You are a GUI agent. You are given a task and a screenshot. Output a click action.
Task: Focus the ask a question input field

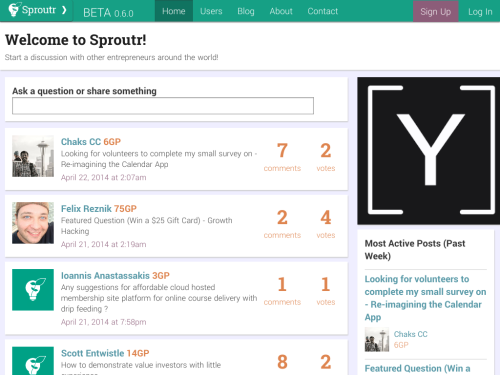tap(163, 106)
